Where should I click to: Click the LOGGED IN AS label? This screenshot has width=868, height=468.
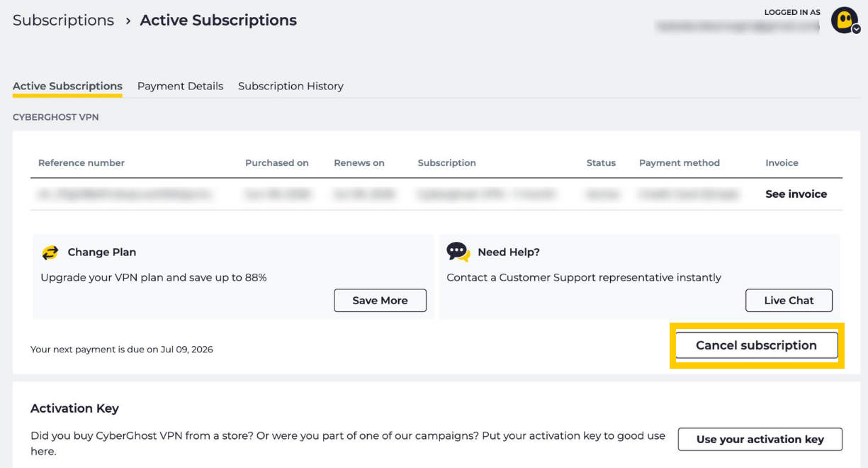tap(792, 12)
